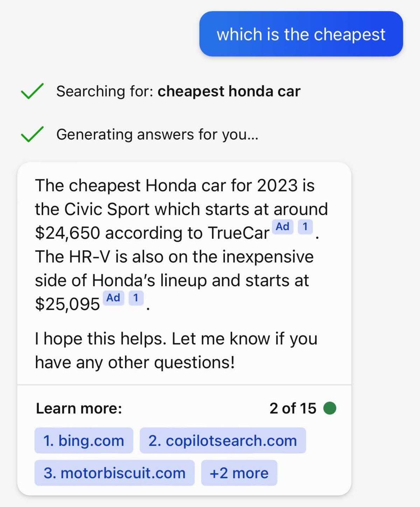Expand the +2 more sources chip
This screenshot has width=420, height=507.
click(239, 473)
